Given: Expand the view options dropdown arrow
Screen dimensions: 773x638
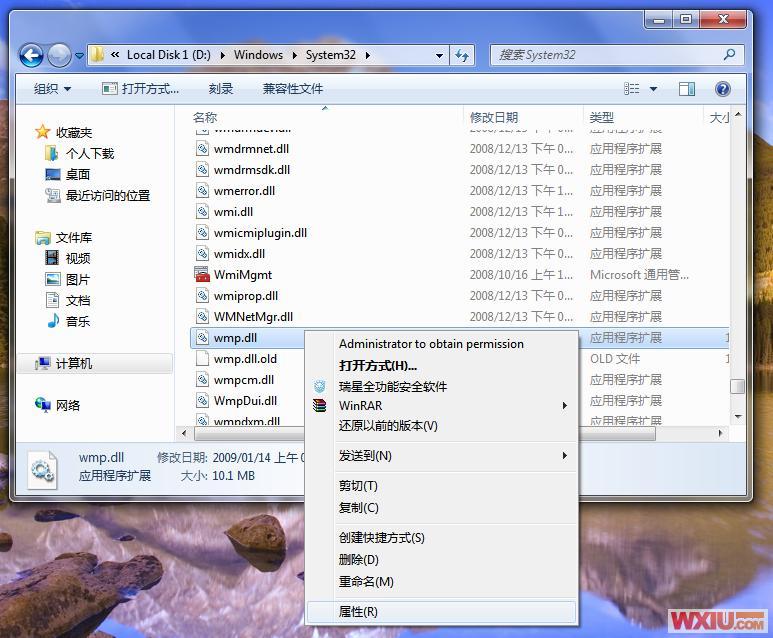Looking at the screenshot, I should point(654,89).
